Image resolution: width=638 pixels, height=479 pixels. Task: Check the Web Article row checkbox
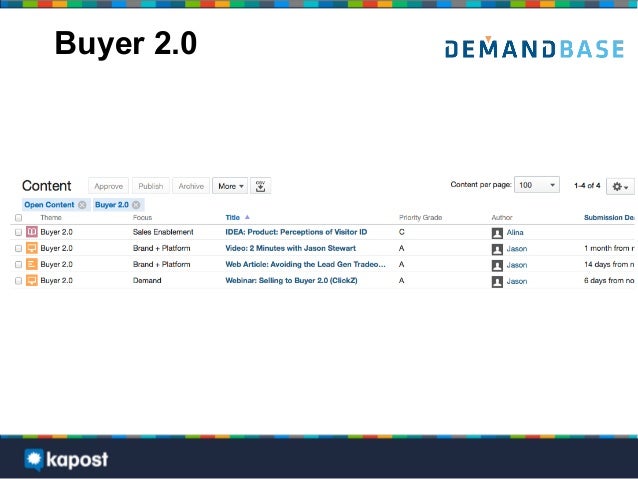pyautogui.click(x=18, y=265)
